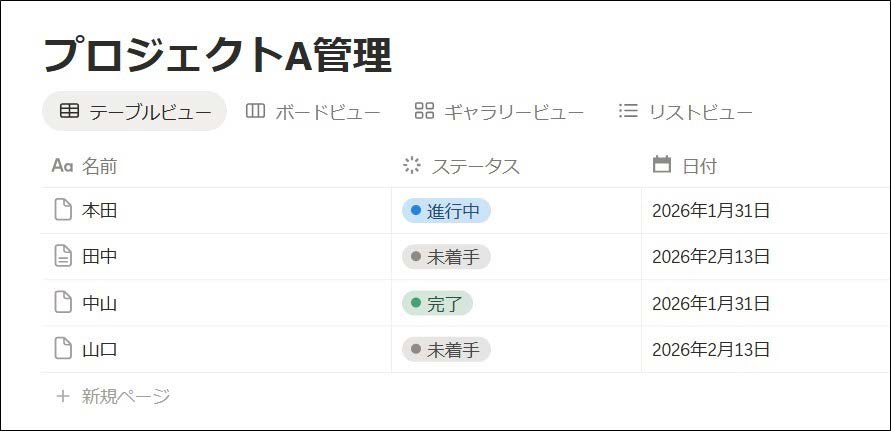Viewport: 891px width, 431px height.
Task: Click the date cell for 本田
Action: click(x=710, y=211)
